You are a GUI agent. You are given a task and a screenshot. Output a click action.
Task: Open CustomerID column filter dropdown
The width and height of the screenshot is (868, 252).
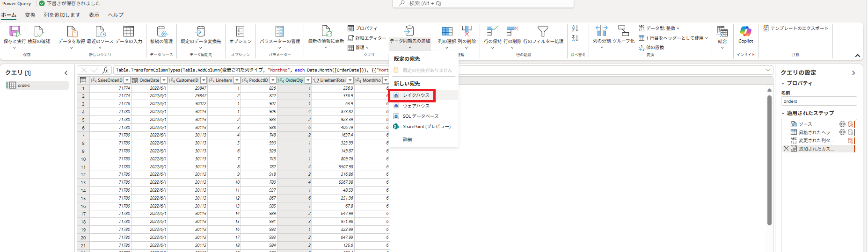204,80
